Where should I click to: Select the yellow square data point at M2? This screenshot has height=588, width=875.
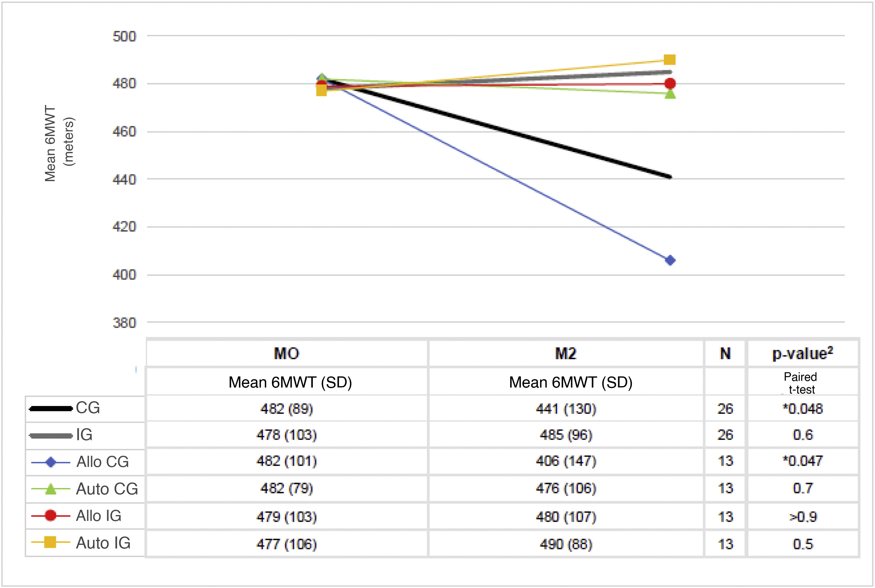coord(670,60)
